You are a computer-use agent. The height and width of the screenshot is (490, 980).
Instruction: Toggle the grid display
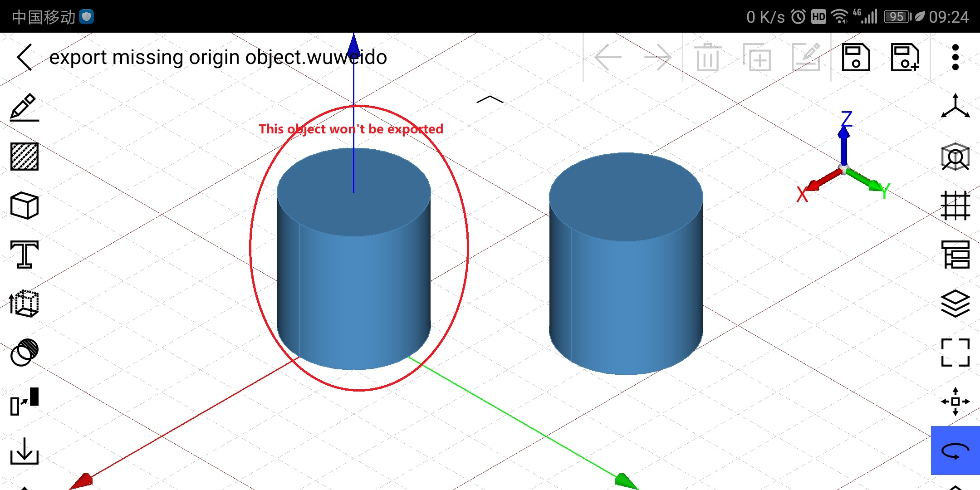pos(955,206)
